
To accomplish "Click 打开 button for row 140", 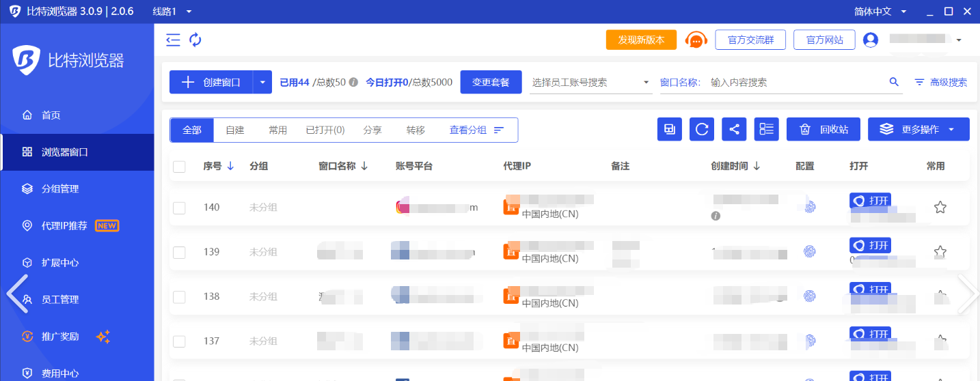I will tap(870, 201).
